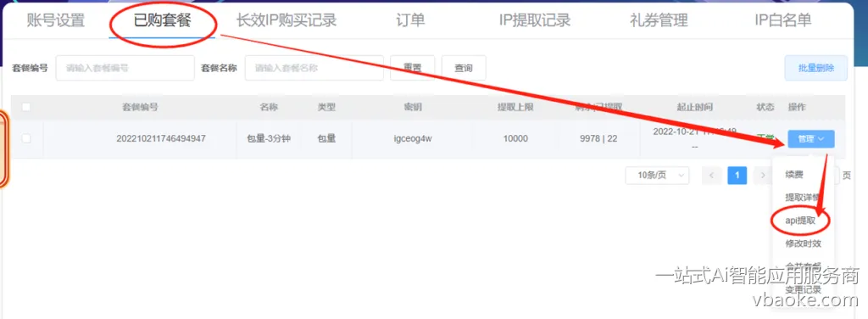Go to the 订单 tab

[x=411, y=21]
